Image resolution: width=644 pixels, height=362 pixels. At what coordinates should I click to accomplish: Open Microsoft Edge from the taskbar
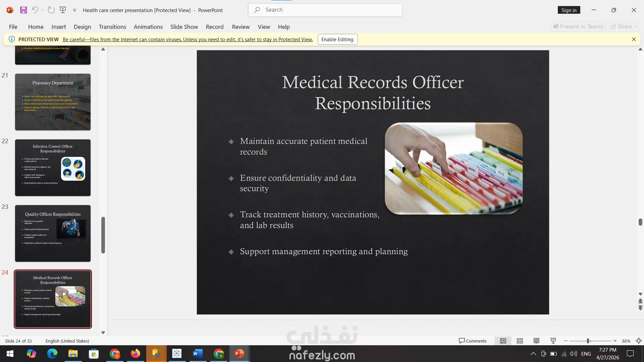click(x=52, y=354)
